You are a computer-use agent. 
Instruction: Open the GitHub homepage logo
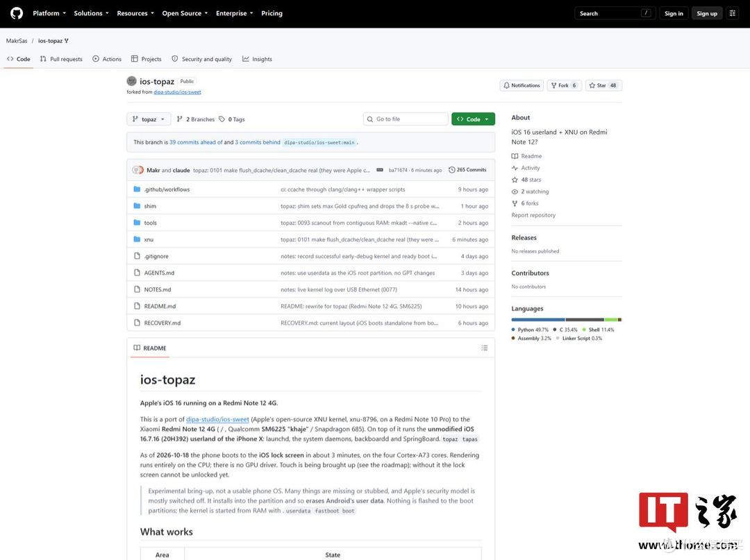point(17,13)
